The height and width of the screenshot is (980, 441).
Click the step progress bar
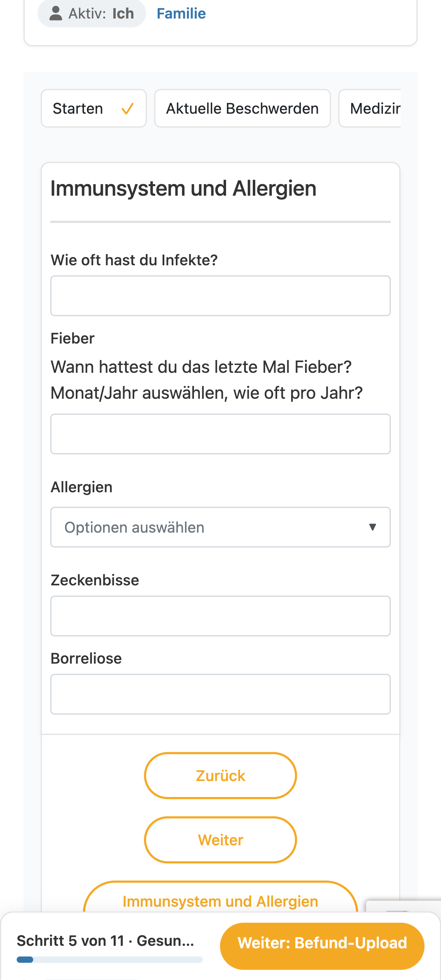tap(110, 960)
